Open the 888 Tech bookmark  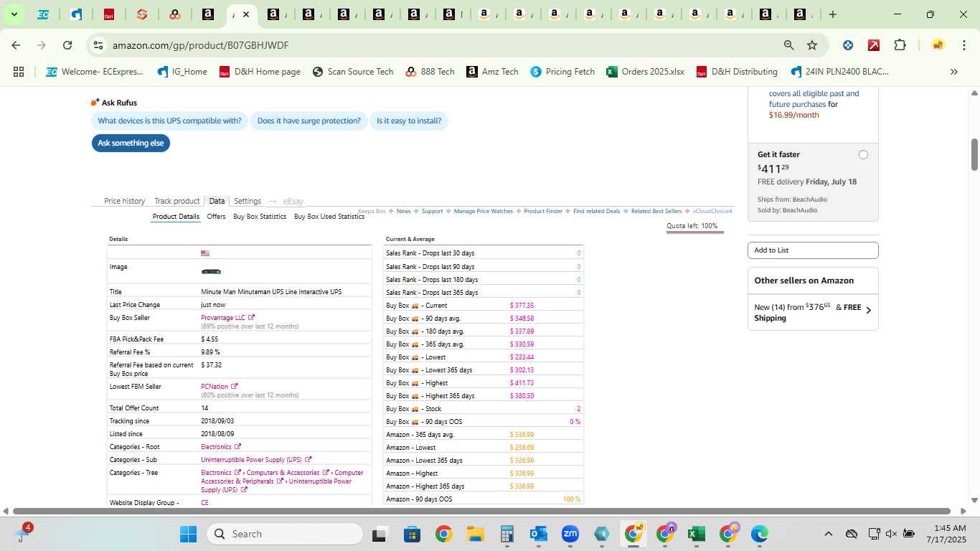[x=430, y=72]
